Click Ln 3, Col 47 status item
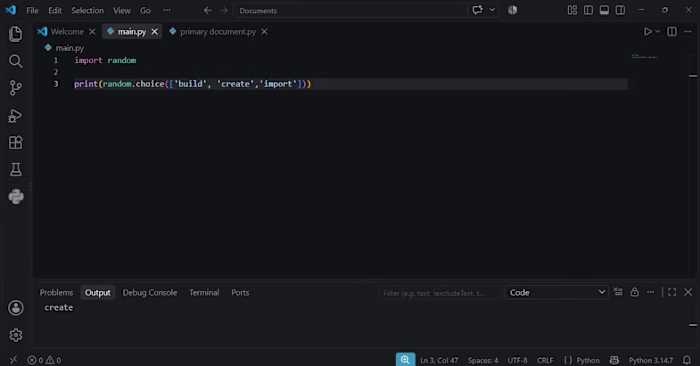Image resolution: width=700 pixels, height=366 pixels. [439, 360]
